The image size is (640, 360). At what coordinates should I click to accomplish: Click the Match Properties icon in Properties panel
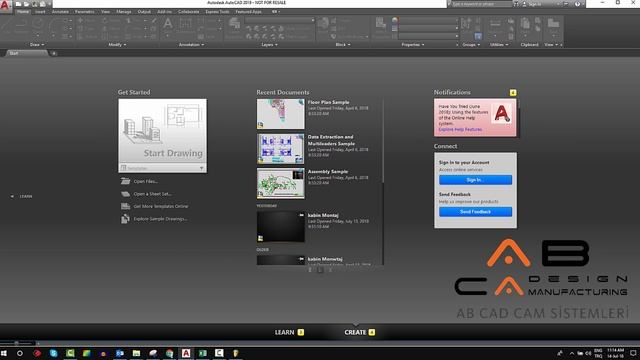tap(381, 23)
